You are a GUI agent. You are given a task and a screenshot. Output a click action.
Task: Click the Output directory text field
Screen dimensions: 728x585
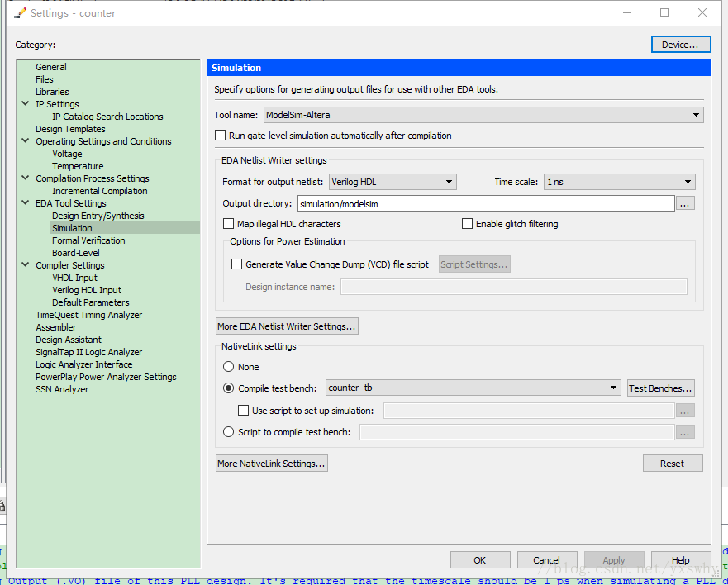click(485, 203)
